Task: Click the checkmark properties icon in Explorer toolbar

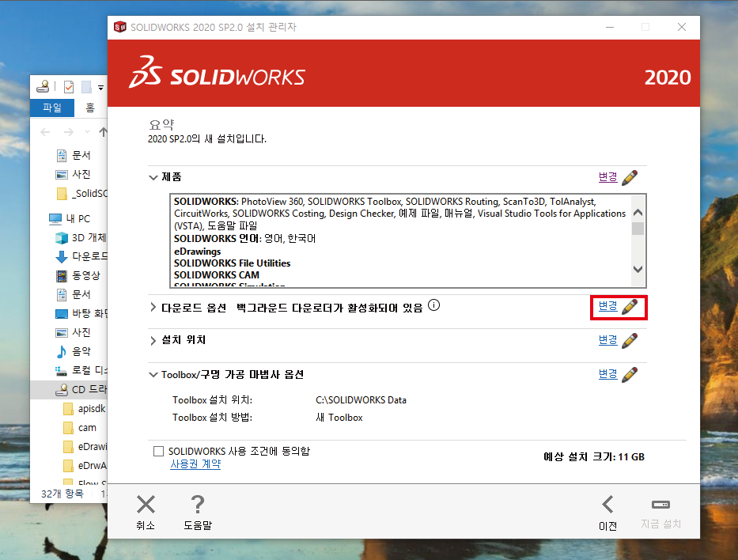Action: pyautogui.click(x=69, y=87)
